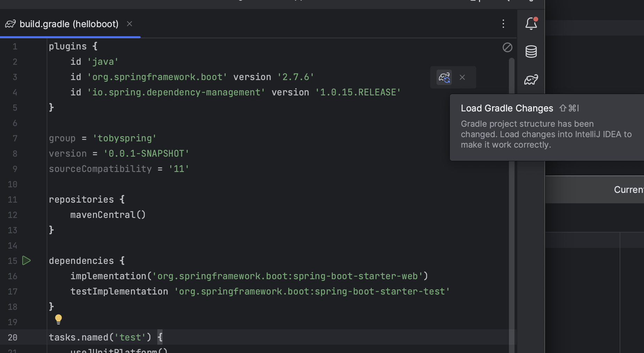Click the Load Gradle Changes tooltip title

(x=507, y=108)
